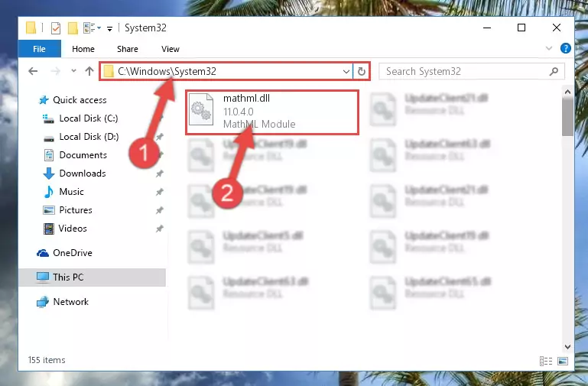Switch to Details view icon in status bar
This screenshot has width=588, height=386.
tap(546, 361)
